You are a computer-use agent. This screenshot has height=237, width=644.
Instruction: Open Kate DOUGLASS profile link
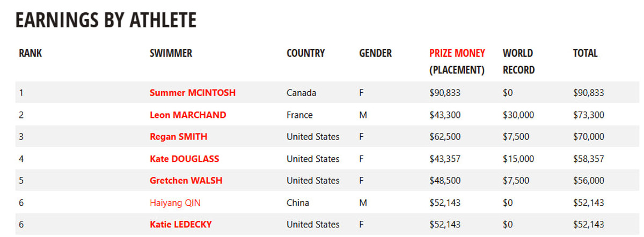pyautogui.click(x=184, y=159)
